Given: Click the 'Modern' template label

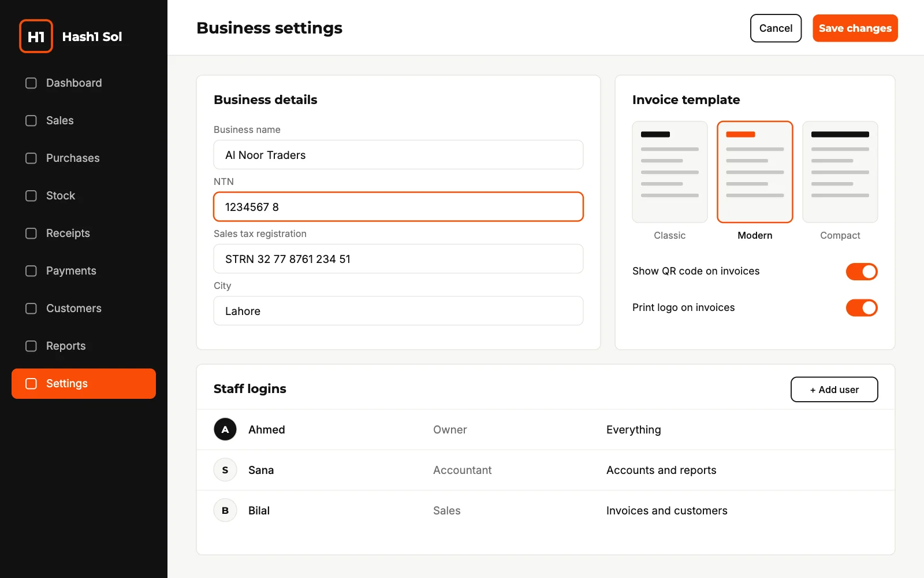Looking at the screenshot, I should (755, 235).
